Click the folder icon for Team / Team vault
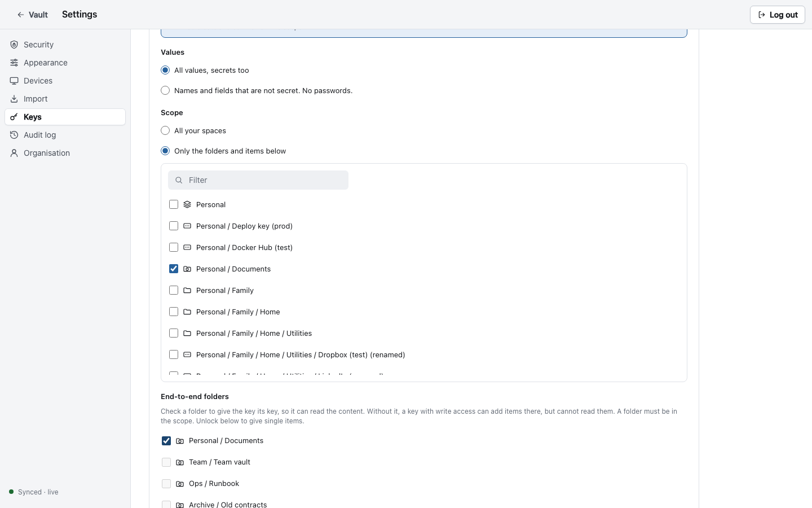The height and width of the screenshot is (508, 812). pyautogui.click(x=180, y=462)
